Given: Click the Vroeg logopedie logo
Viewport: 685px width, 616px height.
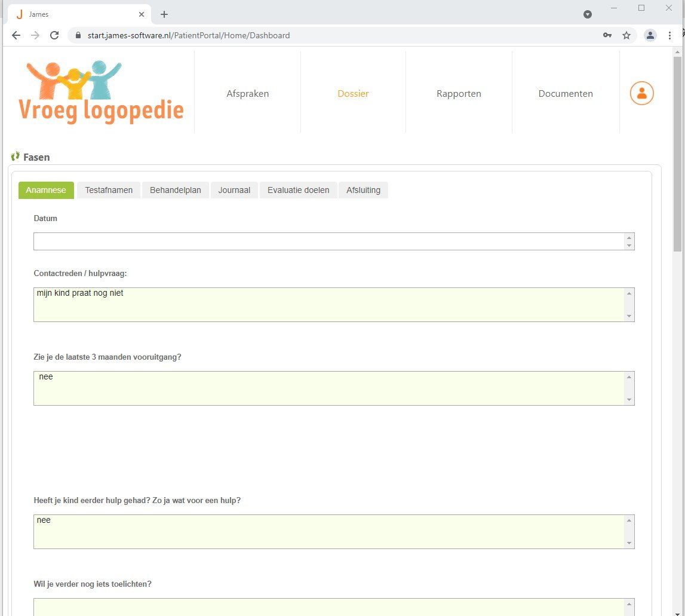Looking at the screenshot, I should [x=101, y=92].
